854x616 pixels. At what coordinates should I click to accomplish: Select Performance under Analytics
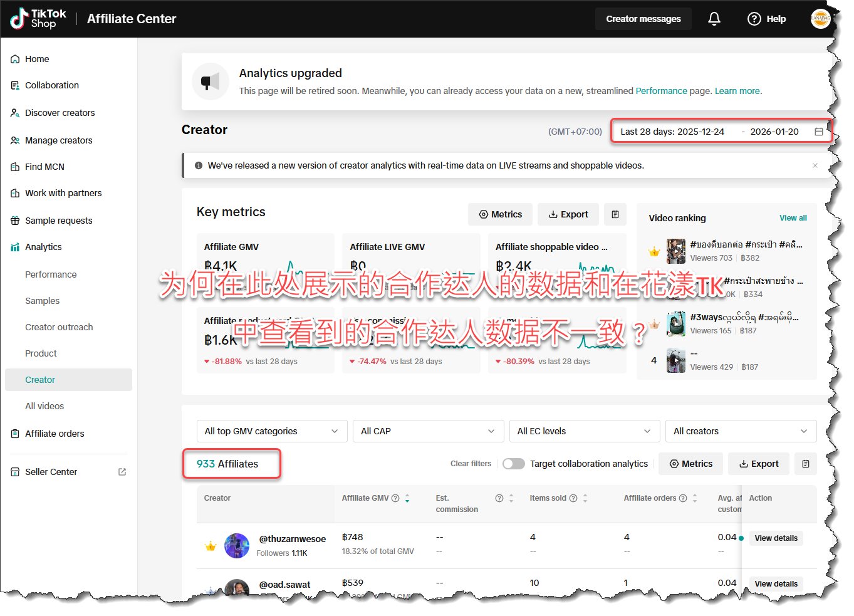point(51,274)
